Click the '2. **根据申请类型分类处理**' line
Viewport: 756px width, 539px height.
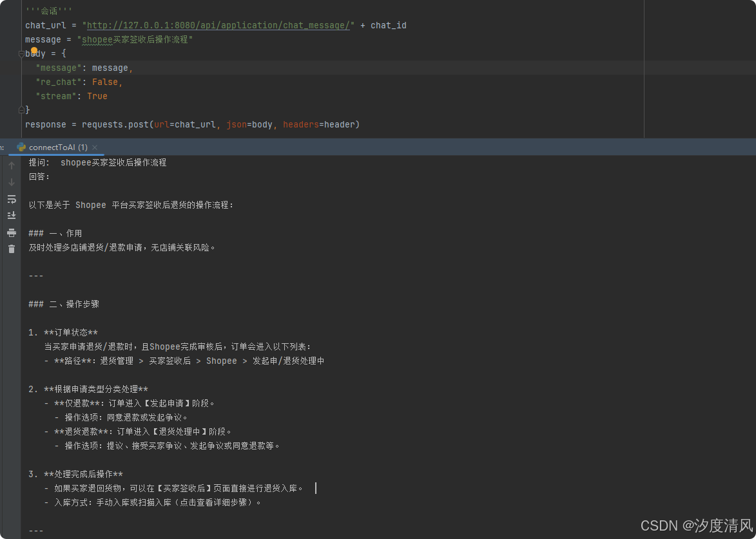(x=88, y=389)
